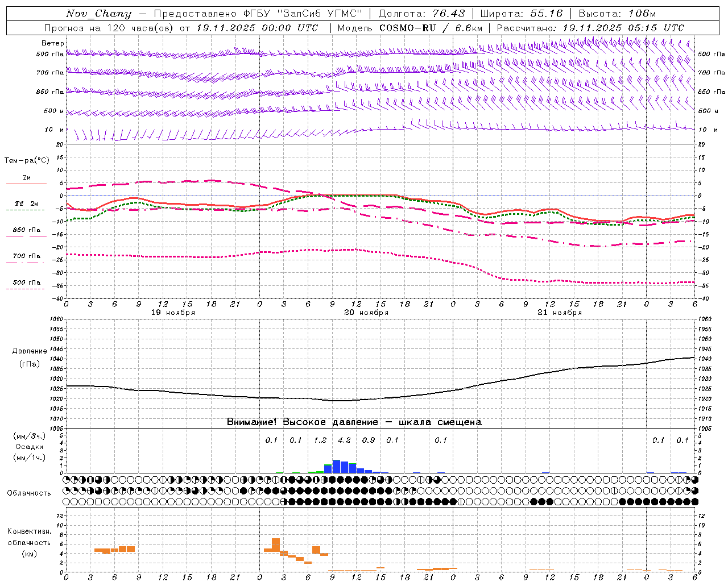
Task: Click the "0.9" precipitation amount
Action: tap(369, 440)
